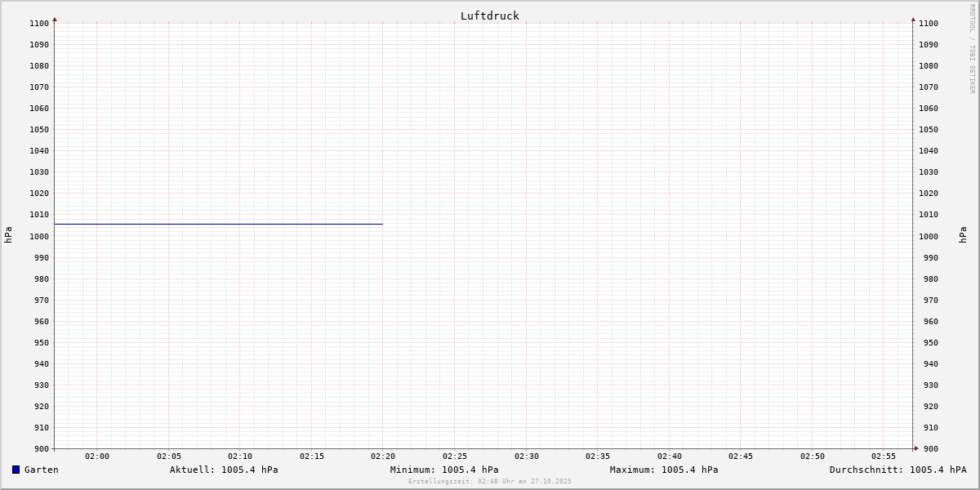Click the RRDTOOL / TOBI OETIKER watermark
Image resolution: width=980 pixels, height=490 pixels.
[x=972, y=49]
